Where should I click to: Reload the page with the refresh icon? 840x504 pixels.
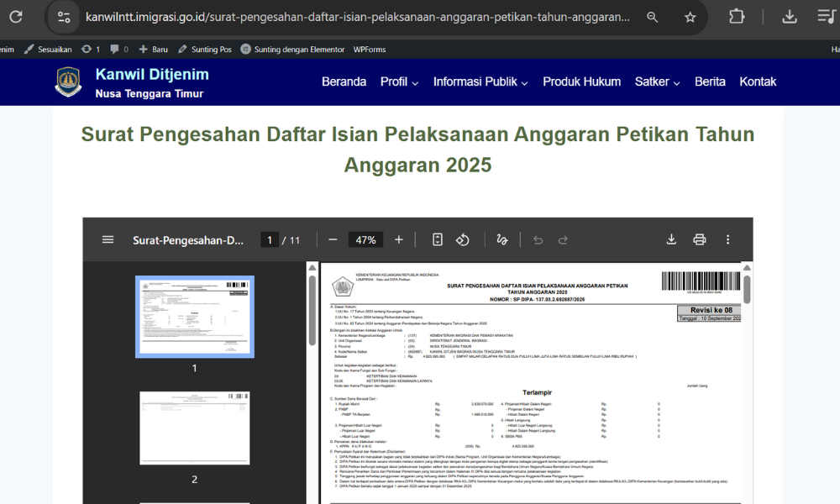(x=16, y=17)
